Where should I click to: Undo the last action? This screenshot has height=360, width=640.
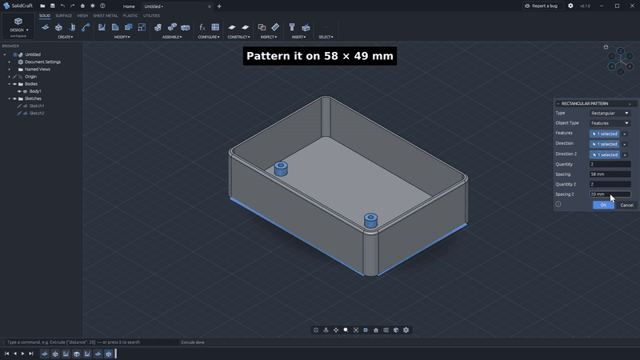[x=62, y=6]
